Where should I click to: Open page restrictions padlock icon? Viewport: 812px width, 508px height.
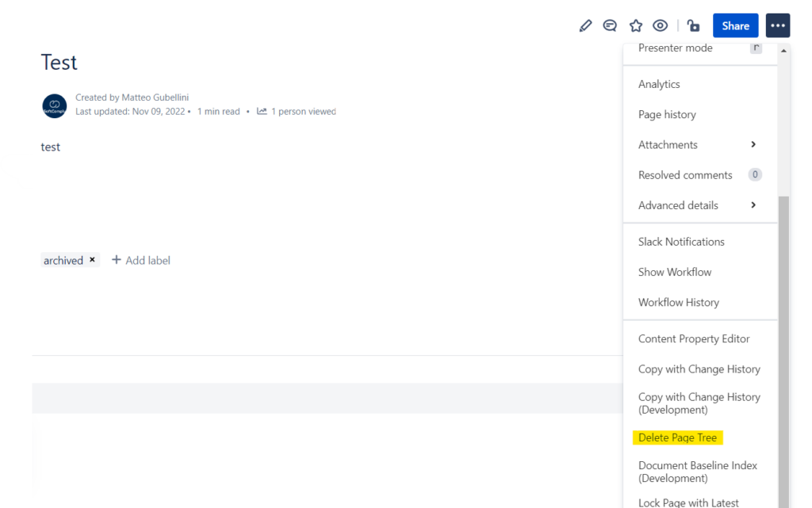tap(693, 25)
